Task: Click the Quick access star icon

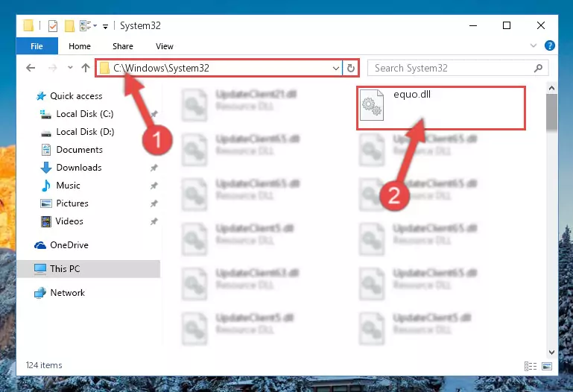Action: tap(41, 96)
